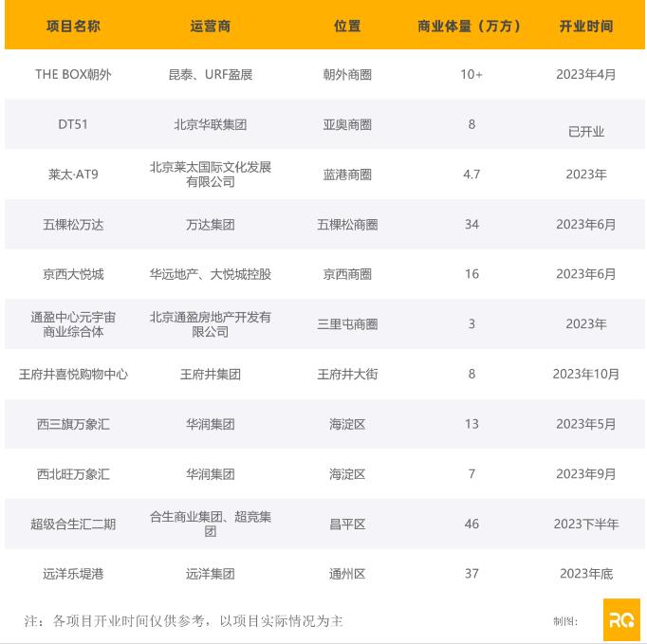Viewport: 647px width, 644px height.
Task: Select the 西三旗万象汇 project cell
Action: [73, 424]
